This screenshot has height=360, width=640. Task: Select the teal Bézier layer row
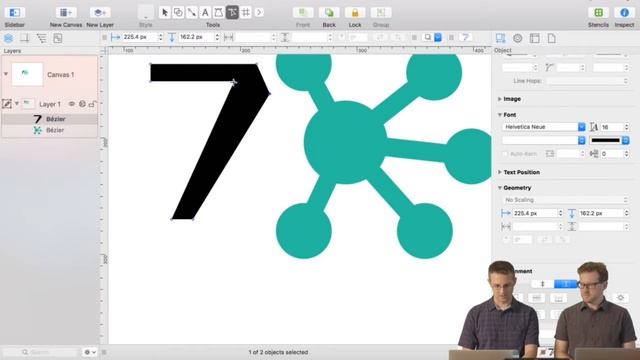(50, 130)
